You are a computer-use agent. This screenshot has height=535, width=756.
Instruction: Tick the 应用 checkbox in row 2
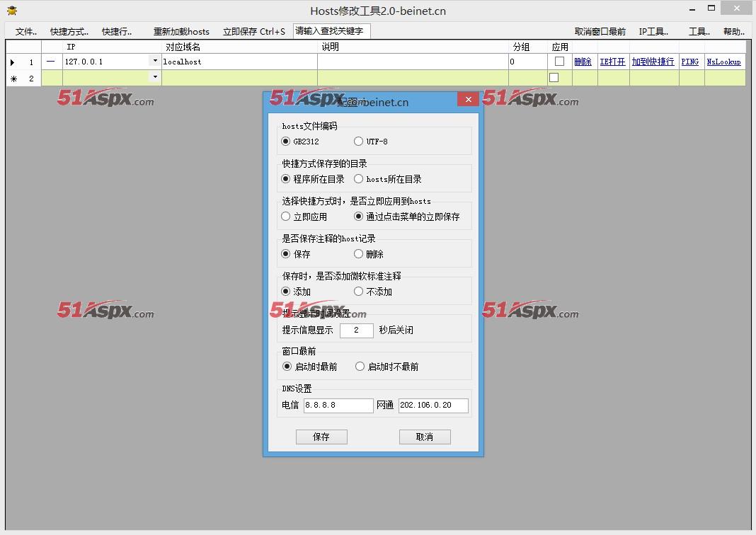(x=554, y=78)
